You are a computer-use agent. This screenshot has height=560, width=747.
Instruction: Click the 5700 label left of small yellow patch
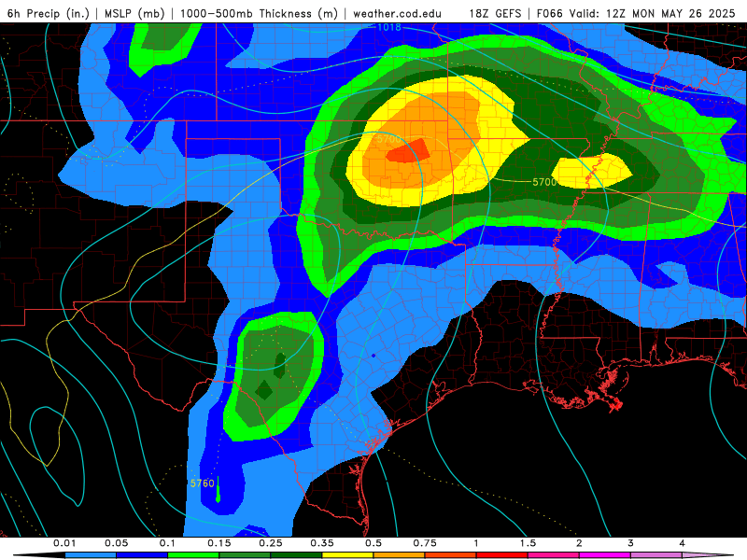pos(544,182)
